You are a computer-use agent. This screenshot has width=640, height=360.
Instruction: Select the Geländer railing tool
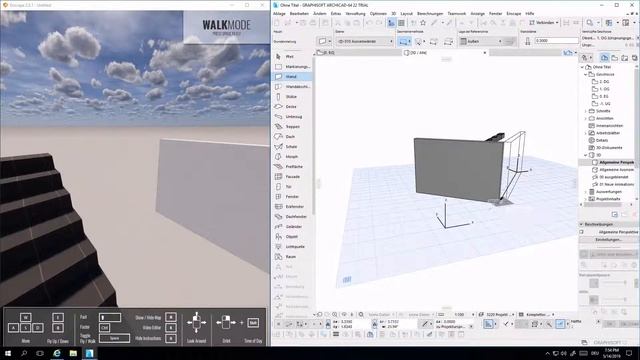pos(292,227)
